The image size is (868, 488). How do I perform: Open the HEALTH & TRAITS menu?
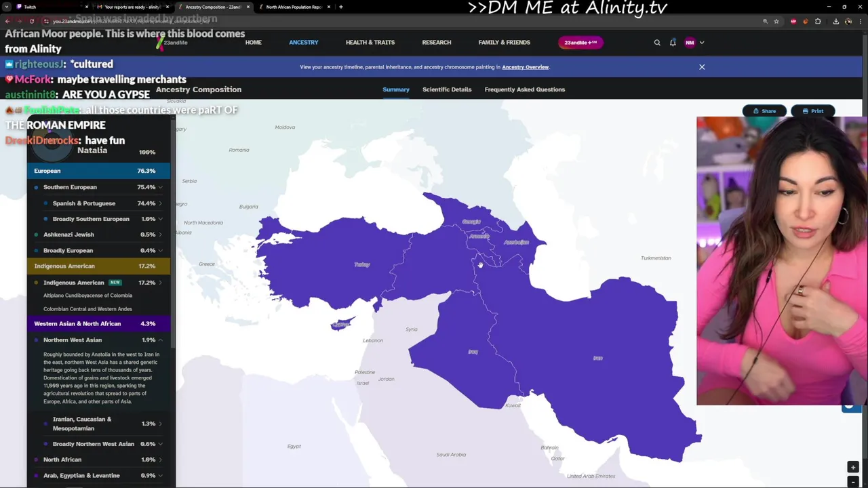[x=370, y=43]
